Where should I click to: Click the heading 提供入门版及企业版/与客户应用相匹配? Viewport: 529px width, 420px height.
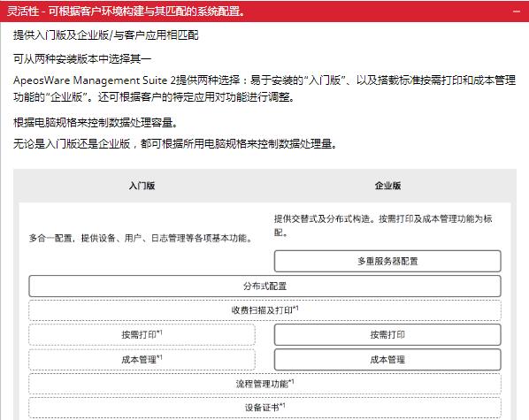(106, 34)
